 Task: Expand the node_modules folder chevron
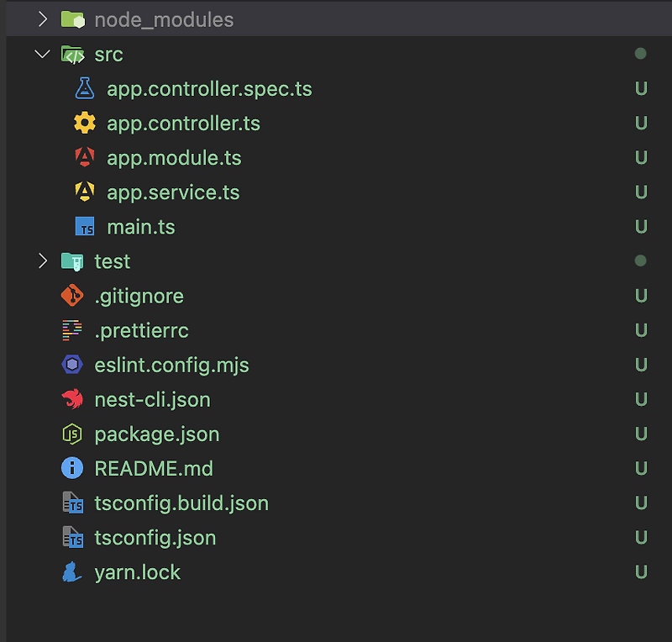click(43, 18)
